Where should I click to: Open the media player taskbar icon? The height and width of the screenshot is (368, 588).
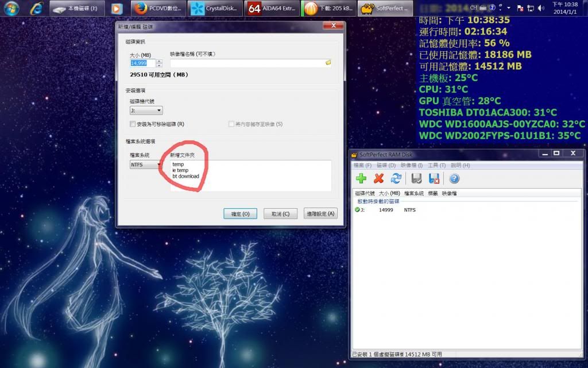(x=117, y=8)
